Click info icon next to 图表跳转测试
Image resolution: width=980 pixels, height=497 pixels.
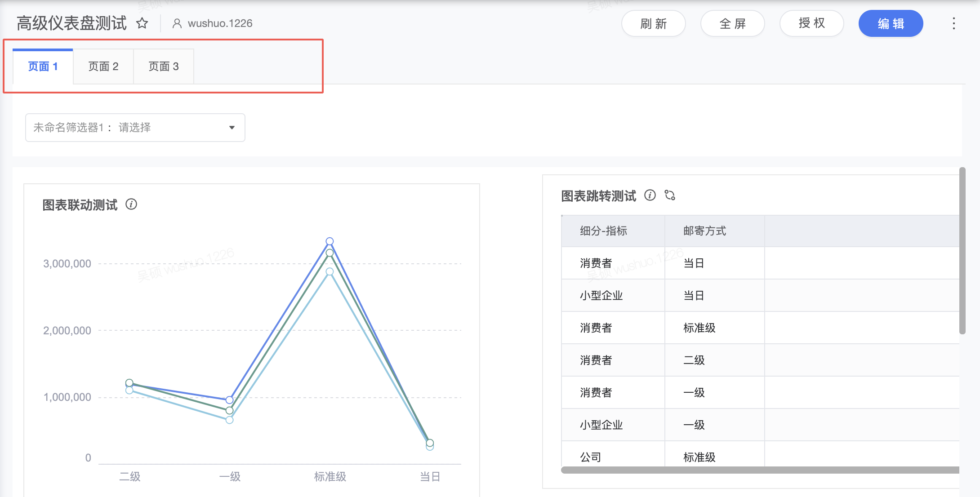tap(650, 195)
